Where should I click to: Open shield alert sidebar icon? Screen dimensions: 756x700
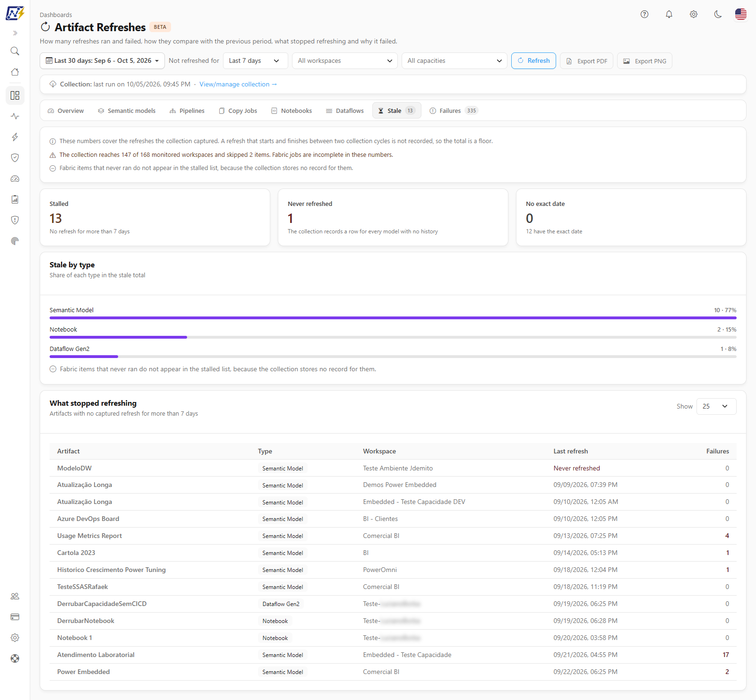point(15,220)
